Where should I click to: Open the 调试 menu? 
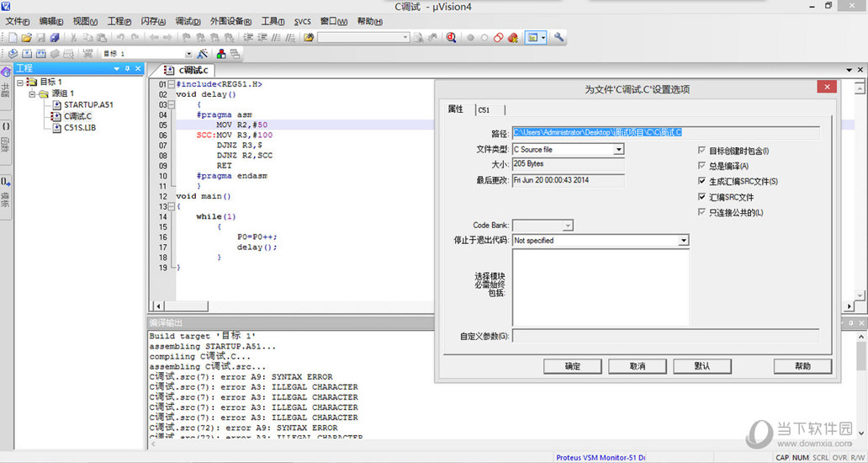click(x=187, y=21)
